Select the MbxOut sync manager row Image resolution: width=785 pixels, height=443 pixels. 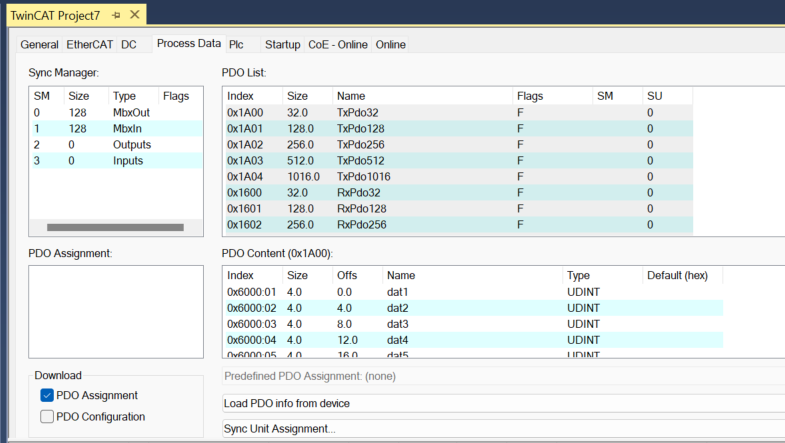point(117,113)
